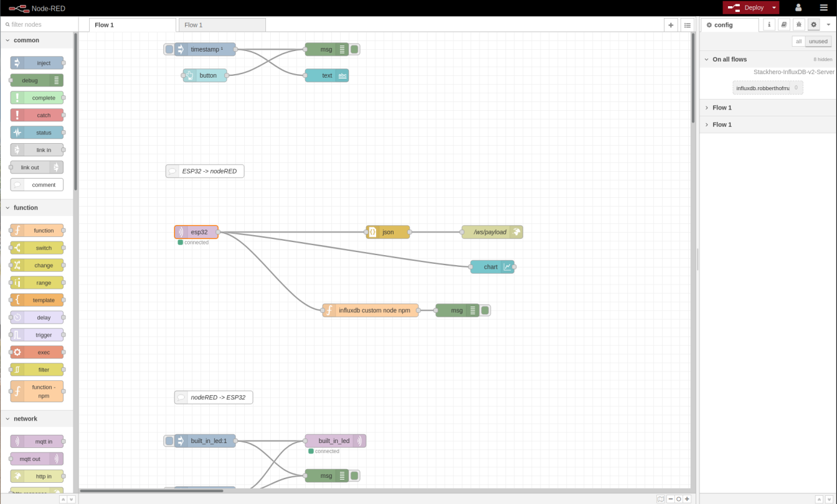Toggle the navigator minimap

(660, 498)
